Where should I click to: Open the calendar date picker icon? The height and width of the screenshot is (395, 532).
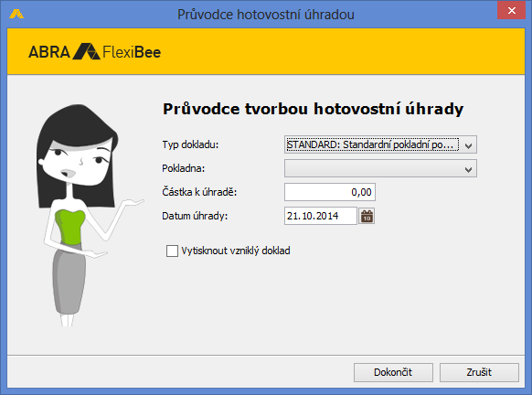tap(367, 216)
